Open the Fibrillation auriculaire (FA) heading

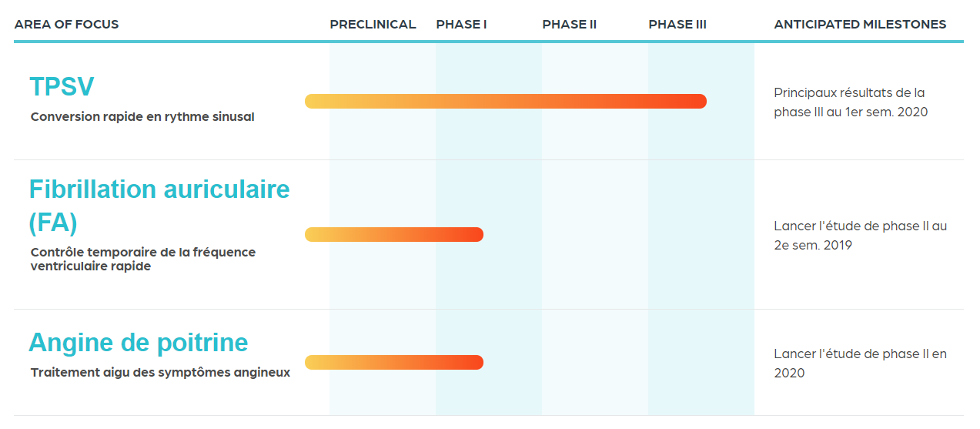coord(159,205)
